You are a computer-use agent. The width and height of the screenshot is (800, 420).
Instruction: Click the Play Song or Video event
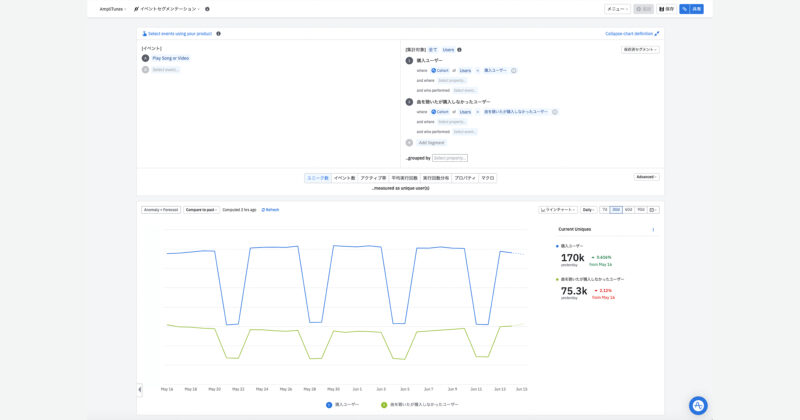(170, 58)
